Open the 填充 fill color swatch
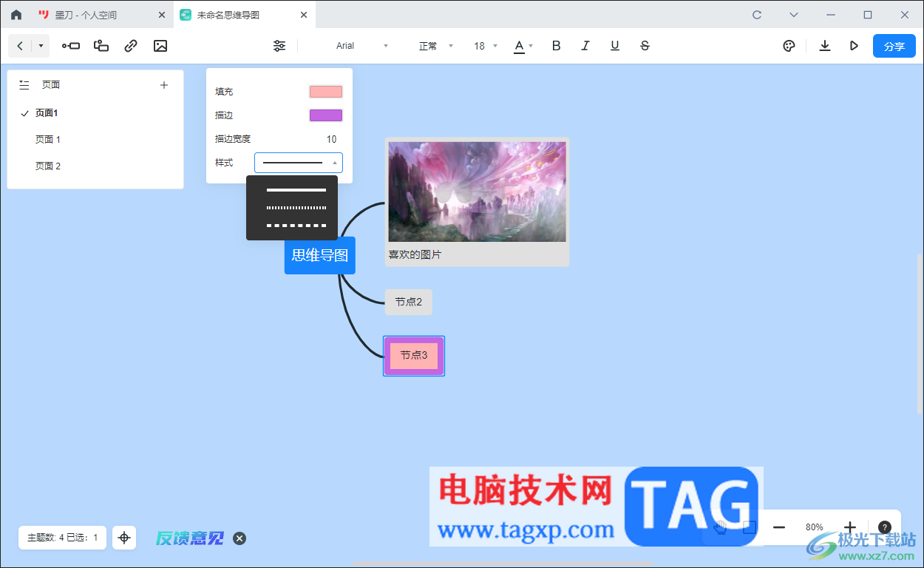Screen dimensions: 924x568 pos(326,92)
